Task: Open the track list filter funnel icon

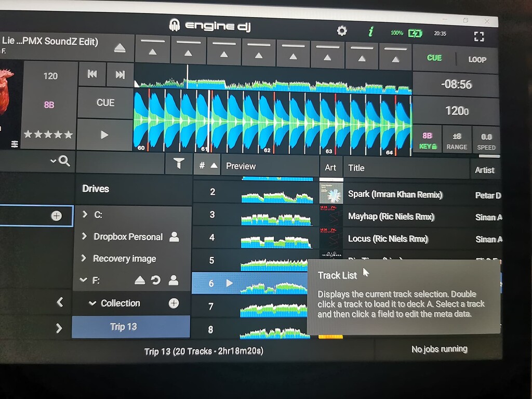Action: 179,164
